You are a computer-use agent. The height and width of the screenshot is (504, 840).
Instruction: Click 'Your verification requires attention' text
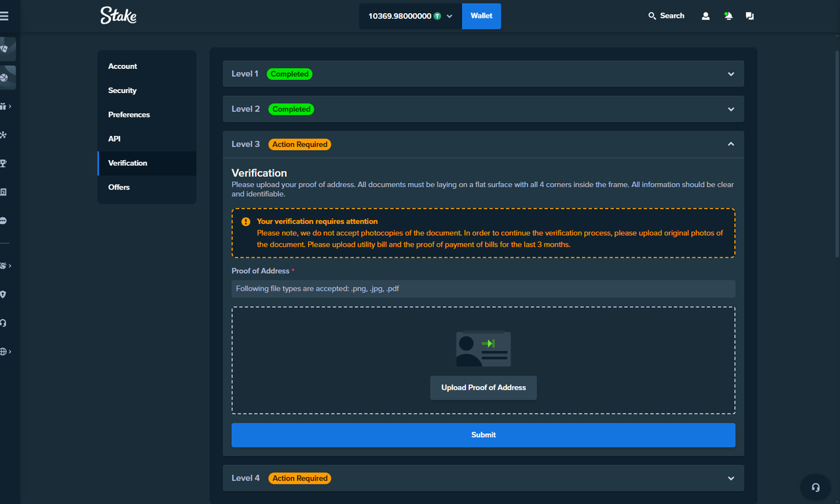(317, 222)
